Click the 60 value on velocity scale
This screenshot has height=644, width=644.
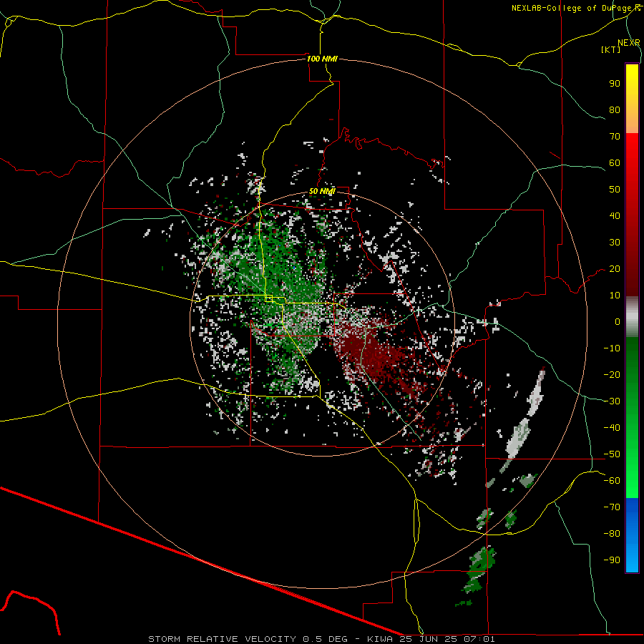click(x=615, y=163)
